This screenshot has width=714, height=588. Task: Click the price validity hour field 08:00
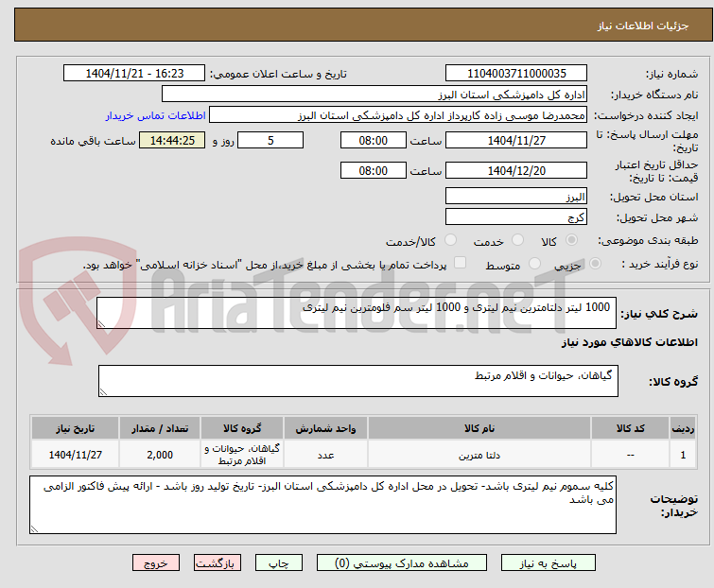point(373,171)
